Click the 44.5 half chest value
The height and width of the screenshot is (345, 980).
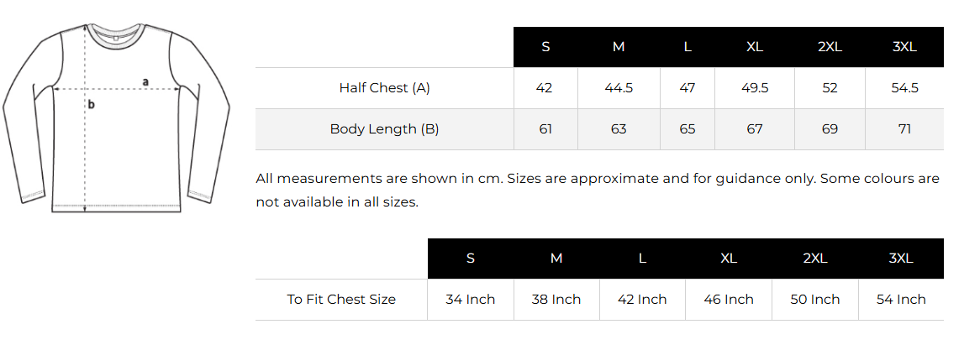tap(619, 88)
